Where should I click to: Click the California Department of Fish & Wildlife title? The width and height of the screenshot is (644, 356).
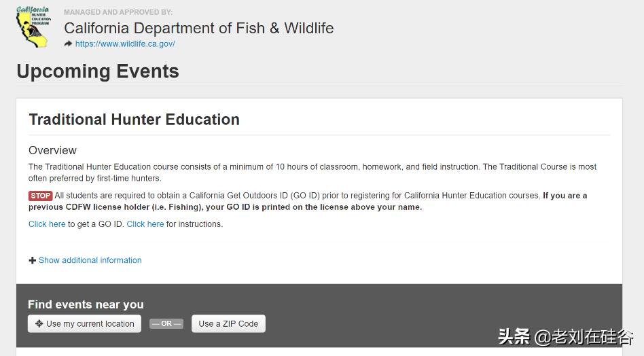point(198,28)
